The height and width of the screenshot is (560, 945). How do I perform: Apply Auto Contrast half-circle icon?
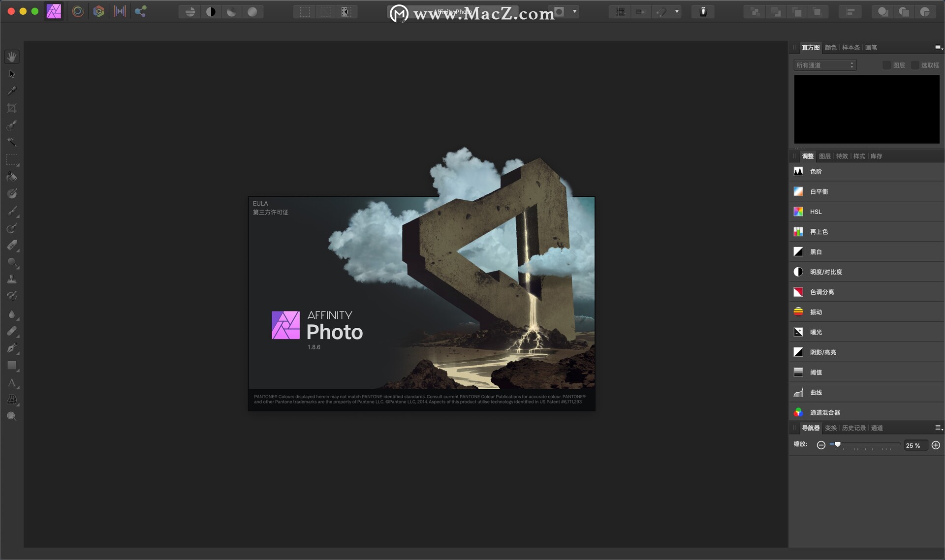coord(211,12)
